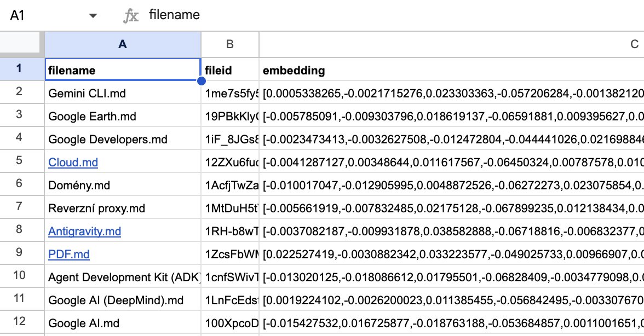This screenshot has width=644, height=336.
Task: Select row 1 header
Action: click(22, 69)
